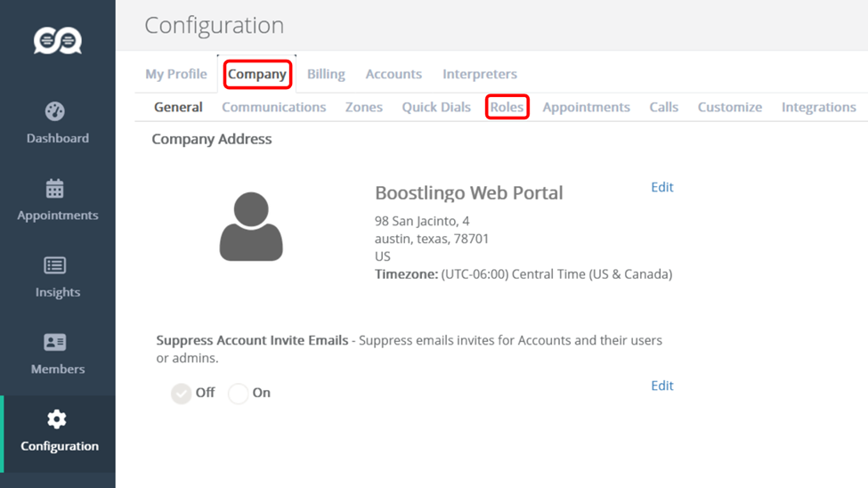Open the Roles sub-tab

tap(507, 107)
